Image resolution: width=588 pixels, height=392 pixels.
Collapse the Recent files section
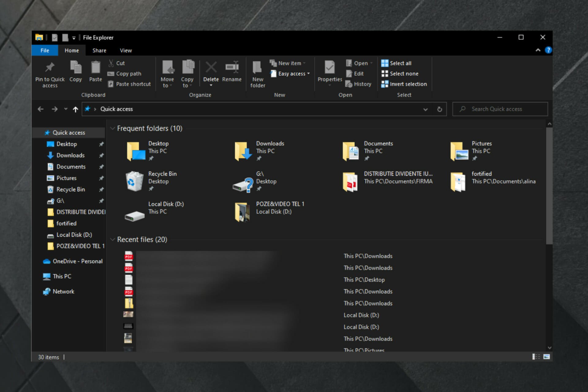113,239
